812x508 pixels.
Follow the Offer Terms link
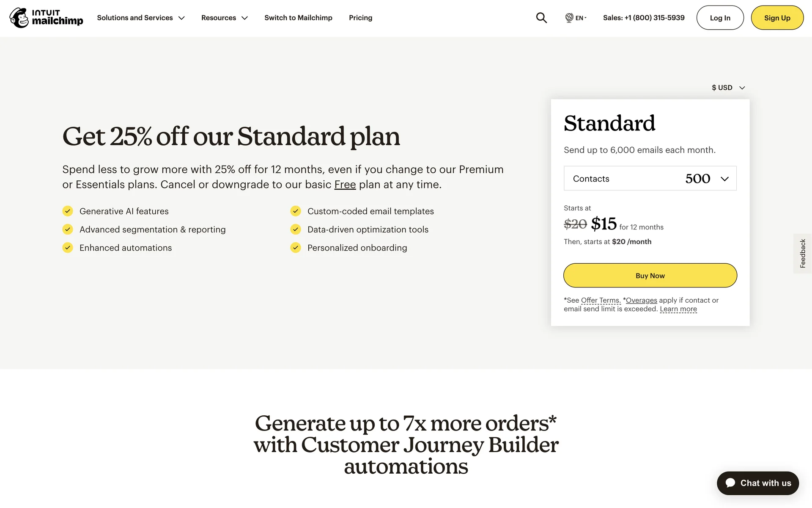coord(600,300)
